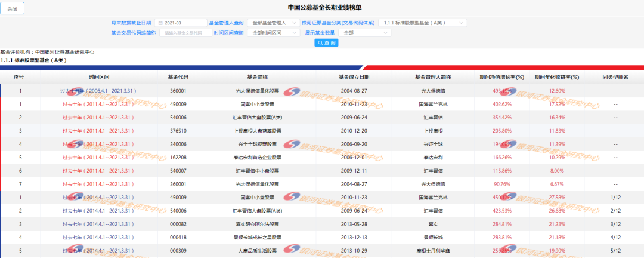Click the ranking value 1/12
Viewport: 644px width, 258px height.
coord(615,198)
